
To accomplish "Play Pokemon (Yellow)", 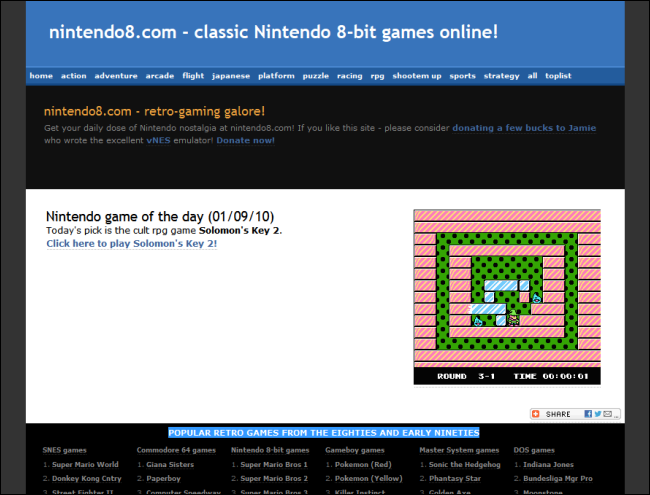I will click(369, 478).
